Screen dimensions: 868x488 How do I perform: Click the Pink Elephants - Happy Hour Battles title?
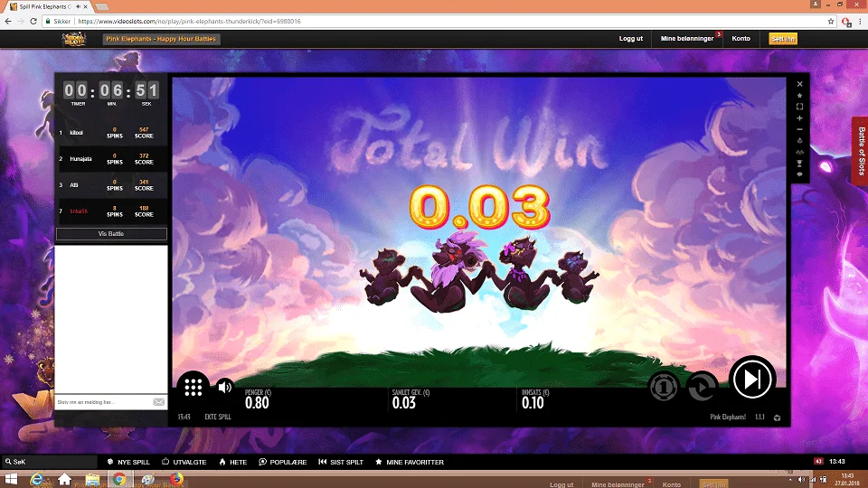[x=161, y=39]
